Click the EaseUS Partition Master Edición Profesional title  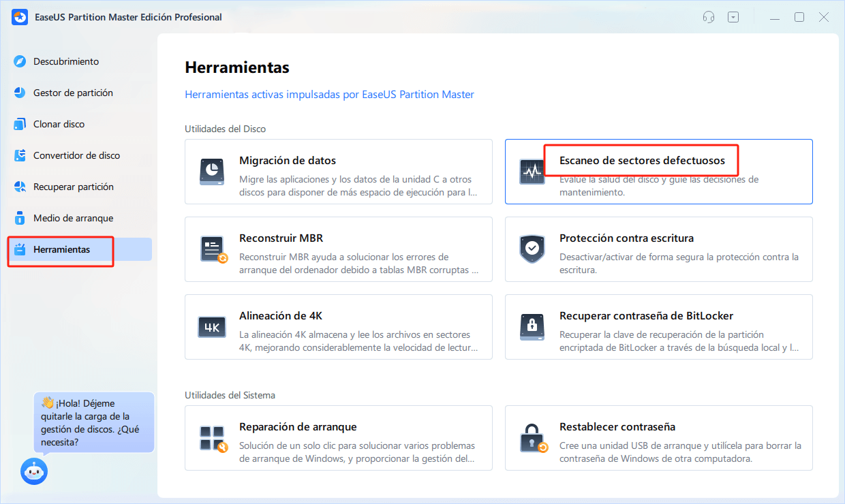point(128,17)
